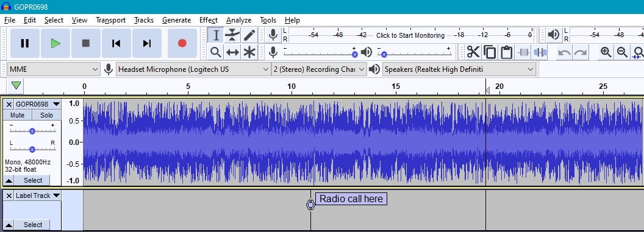Image resolution: width=644 pixels, height=232 pixels.
Task: Open the Label Track dropdown menu
Action: (x=37, y=195)
